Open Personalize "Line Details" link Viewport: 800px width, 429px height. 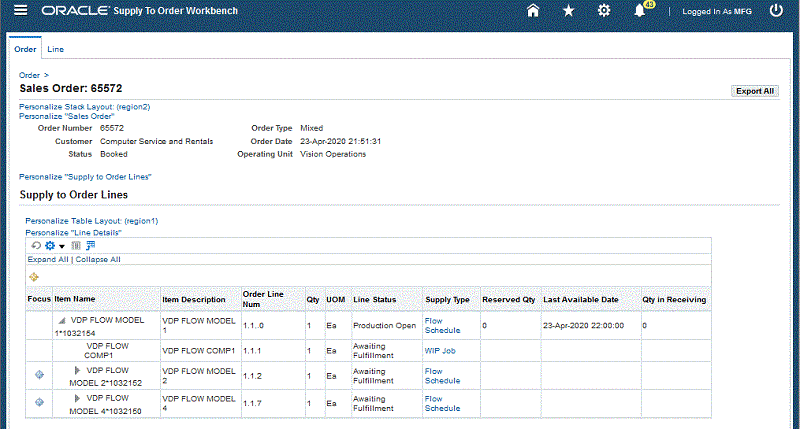(73, 233)
